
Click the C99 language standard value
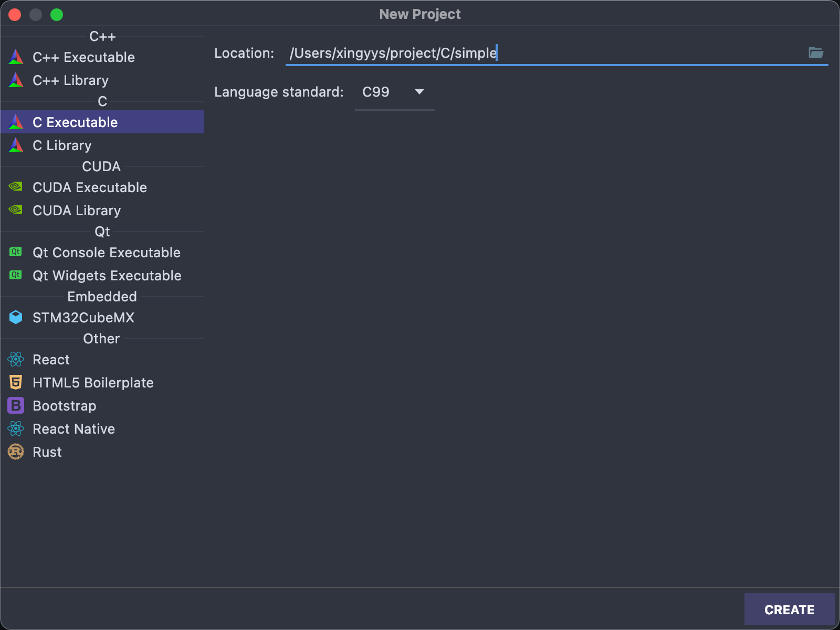click(x=376, y=92)
